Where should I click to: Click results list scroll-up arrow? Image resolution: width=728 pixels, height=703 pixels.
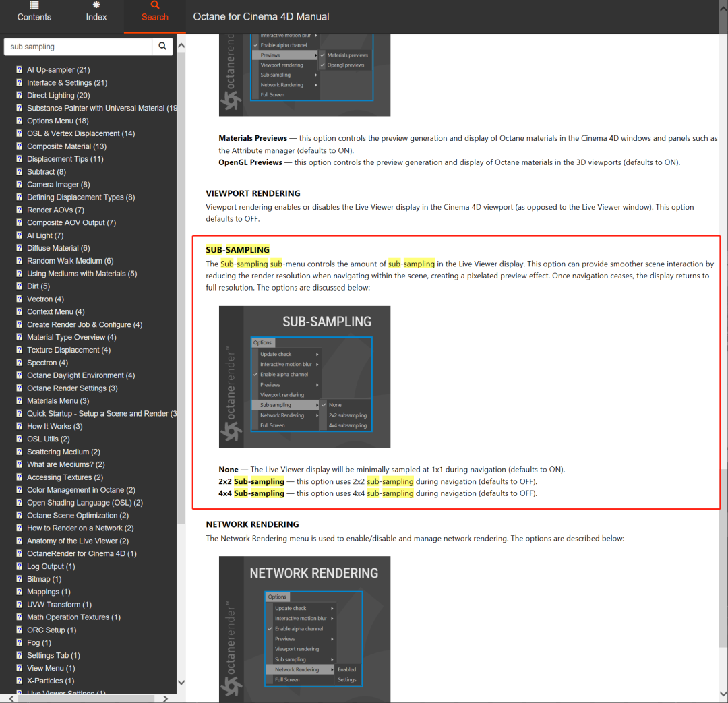[181, 46]
